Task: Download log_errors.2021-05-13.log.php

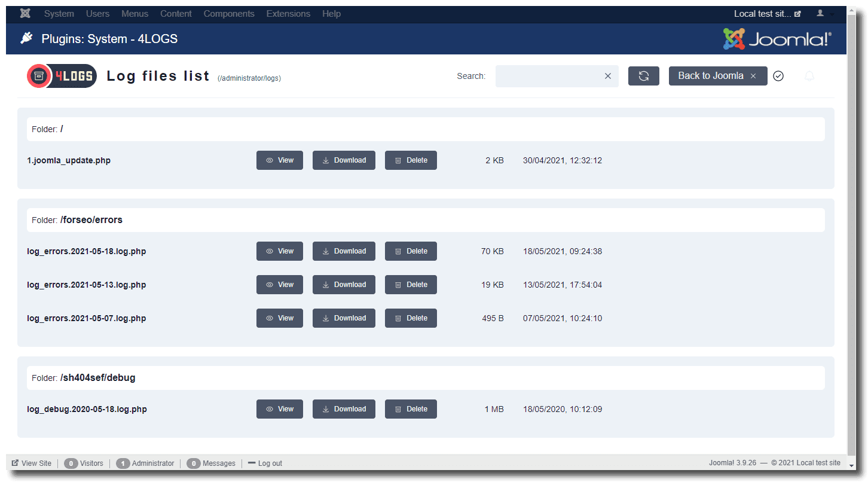Action: point(344,285)
